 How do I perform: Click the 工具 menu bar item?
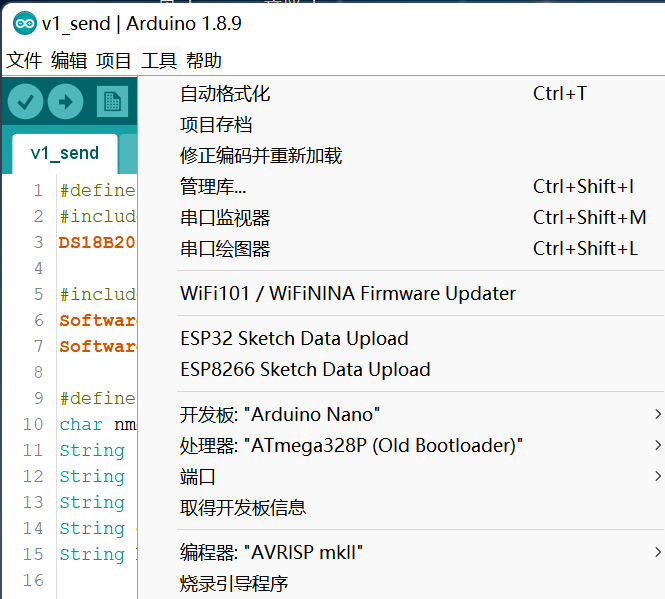(159, 61)
